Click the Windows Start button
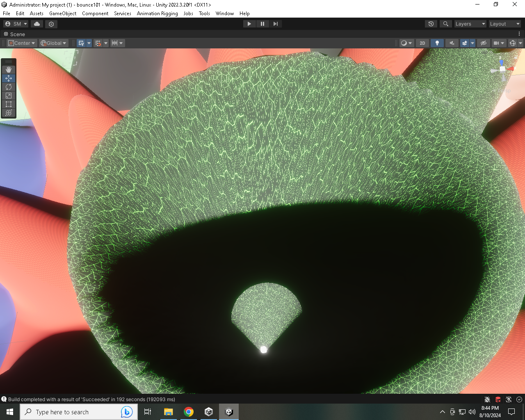Image resolution: width=525 pixels, height=420 pixels. coord(10,412)
